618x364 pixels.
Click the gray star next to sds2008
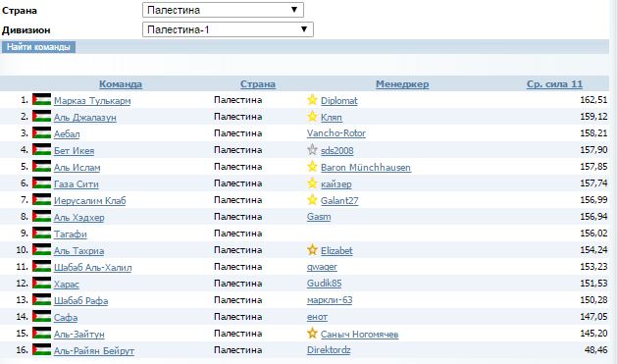tap(312, 150)
